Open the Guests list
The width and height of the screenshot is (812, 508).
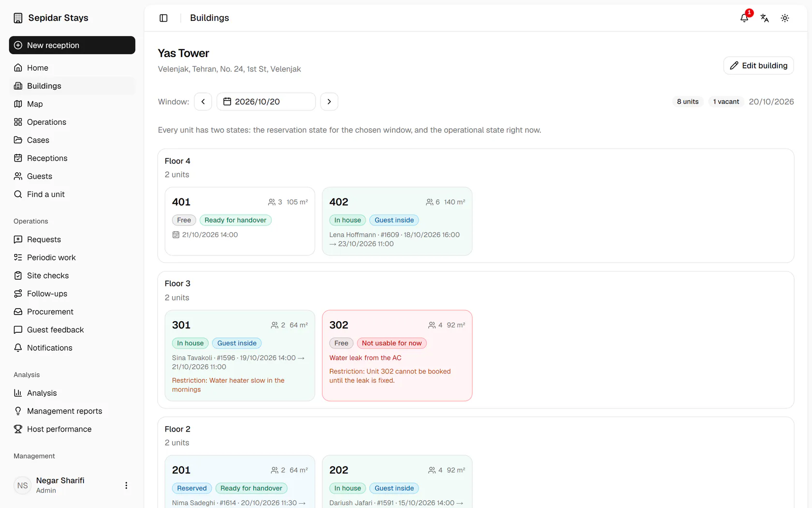(72, 176)
